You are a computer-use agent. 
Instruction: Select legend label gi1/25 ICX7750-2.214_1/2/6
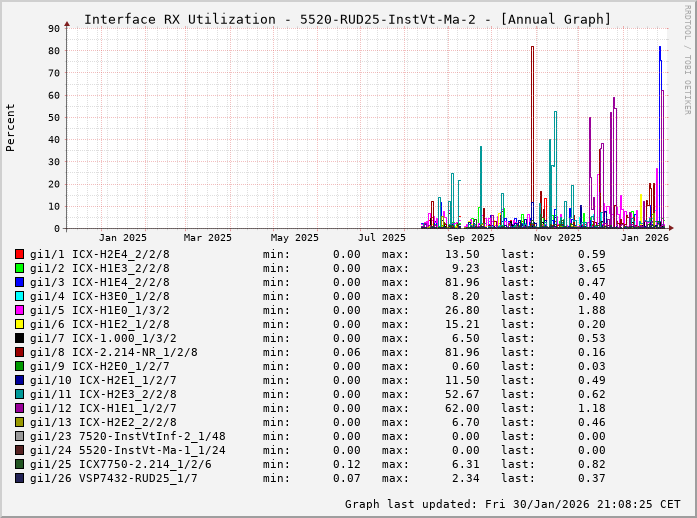click(x=120, y=464)
